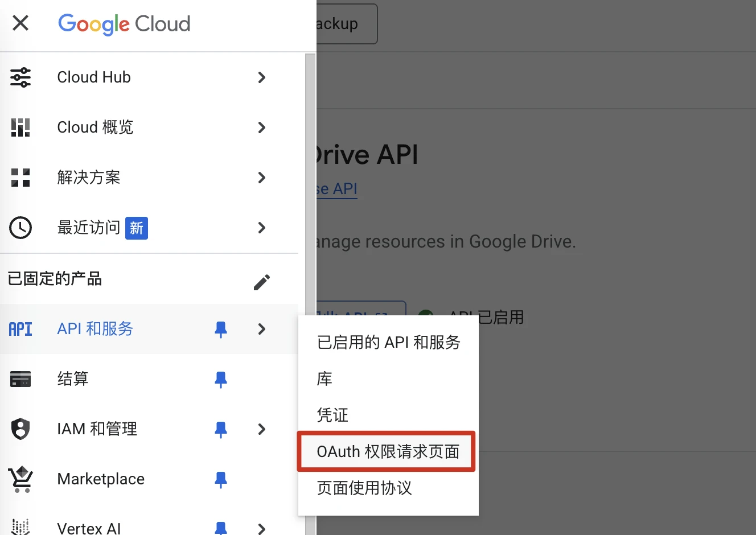
Task: Click the 解决方案 grid icon
Action: pos(20,178)
